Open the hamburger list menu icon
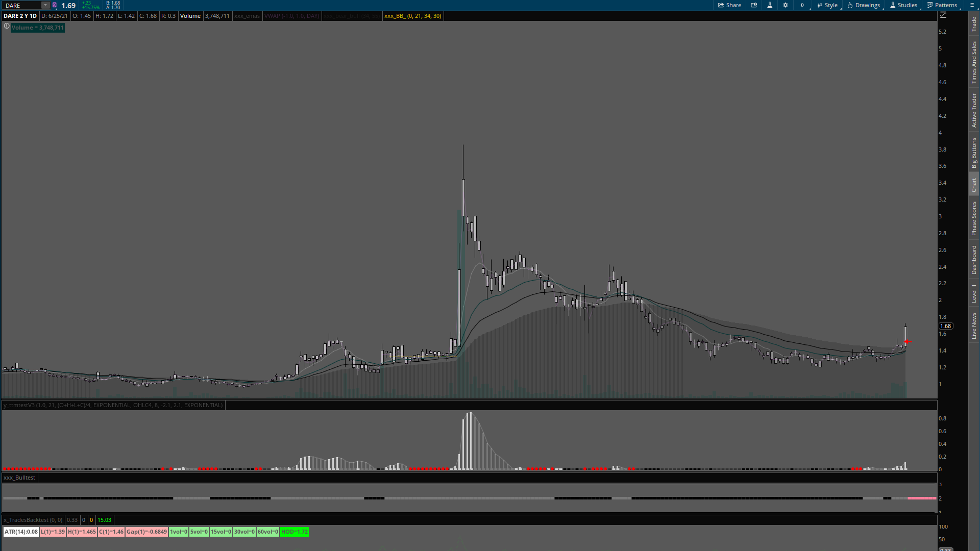980x551 pixels. point(971,5)
